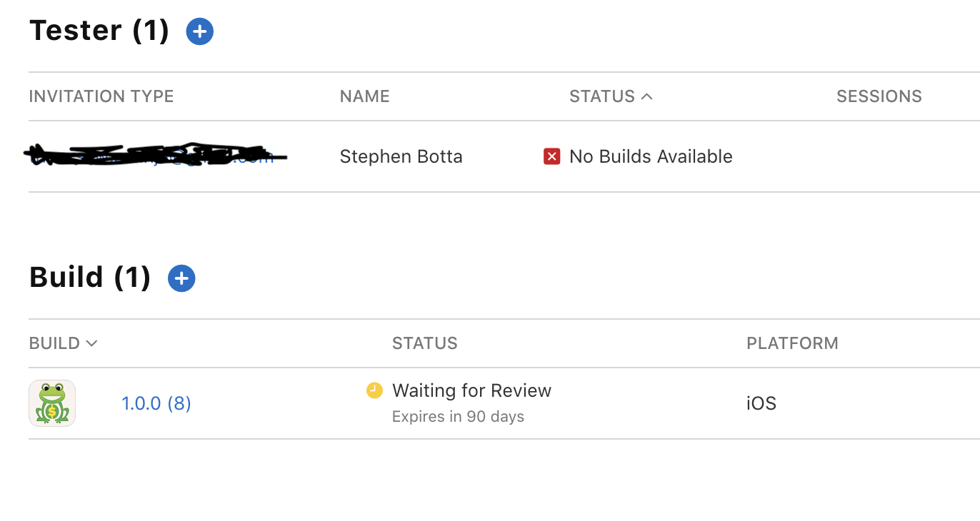Click the red X no-builds status icon
The width and height of the screenshot is (980, 521).
pos(551,156)
